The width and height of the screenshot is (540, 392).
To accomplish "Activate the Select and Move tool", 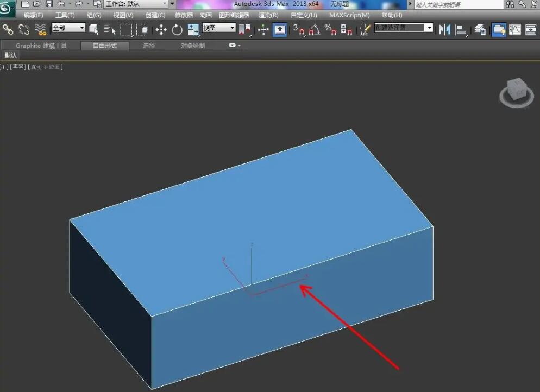I will tap(161, 29).
